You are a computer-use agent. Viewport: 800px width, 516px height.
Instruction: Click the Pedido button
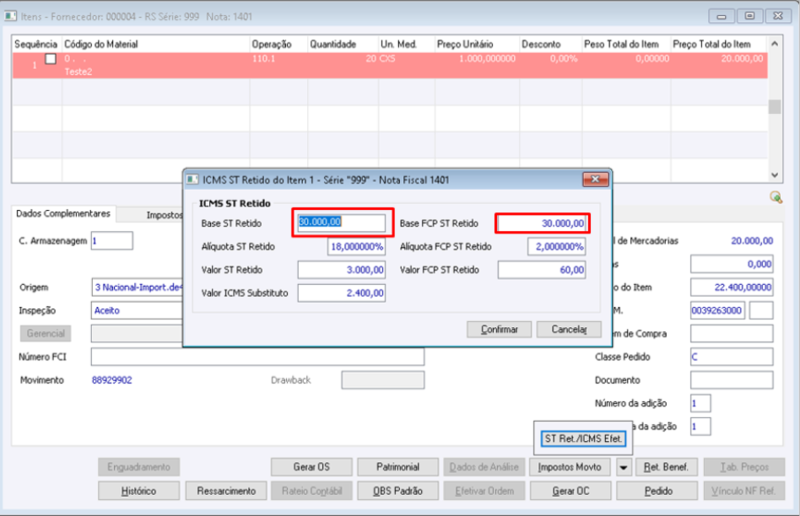tap(658, 491)
